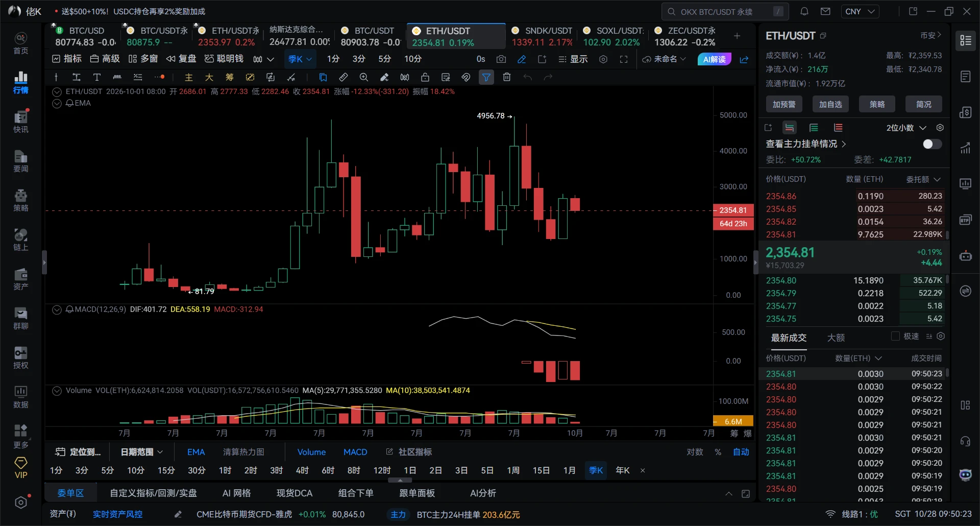Open the 未命名 layout dropdown
This screenshot has height=526, width=980.
(x=664, y=59)
